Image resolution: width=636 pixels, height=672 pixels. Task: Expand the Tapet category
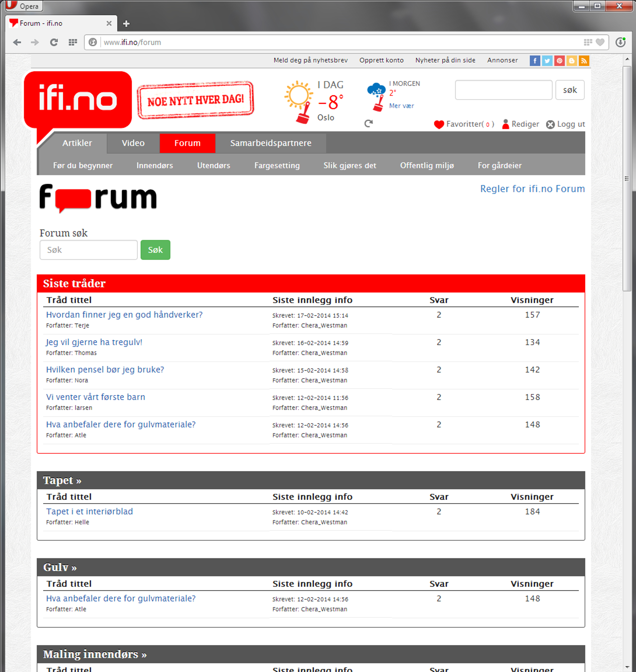pos(62,480)
